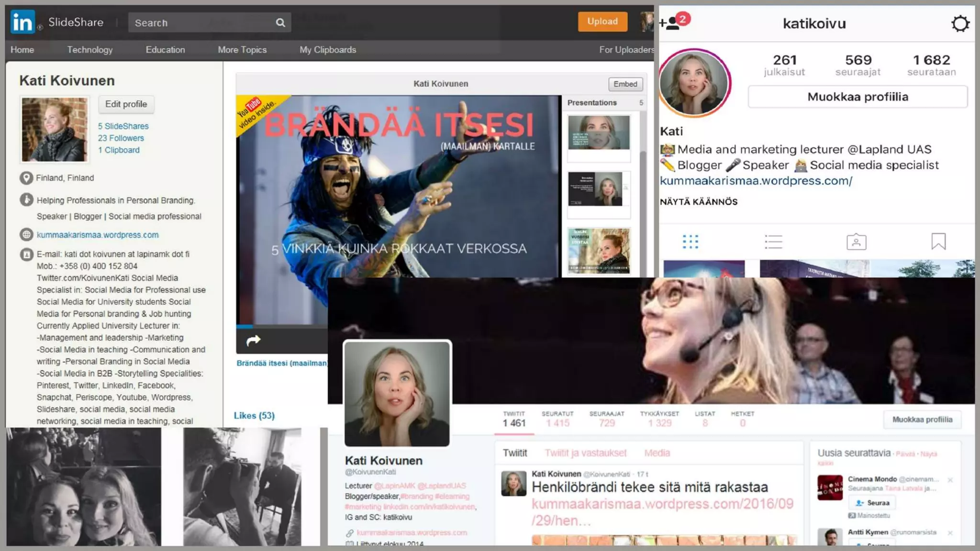Click the search magnifier icon

(x=280, y=22)
